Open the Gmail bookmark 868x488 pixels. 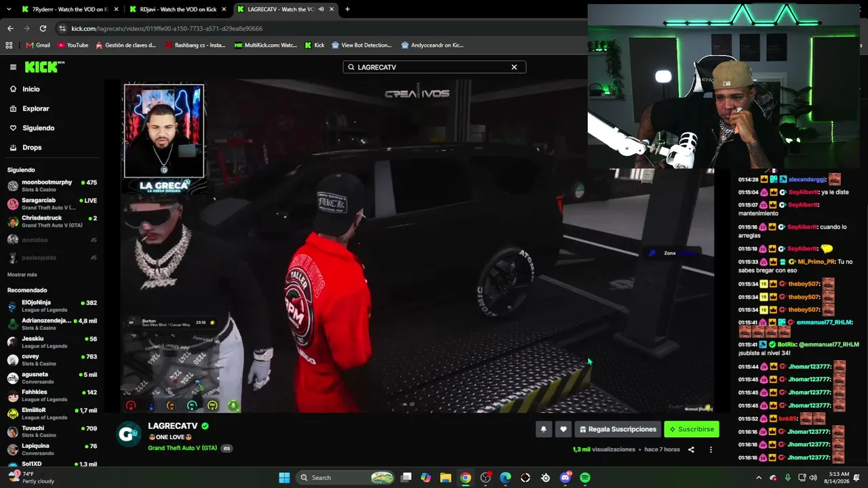pos(38,45)
